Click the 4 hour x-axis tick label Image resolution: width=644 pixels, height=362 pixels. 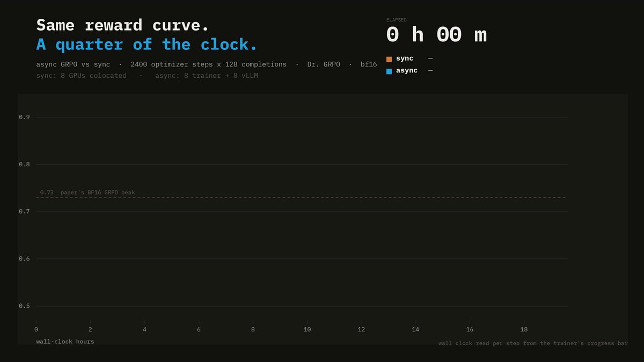144,329
